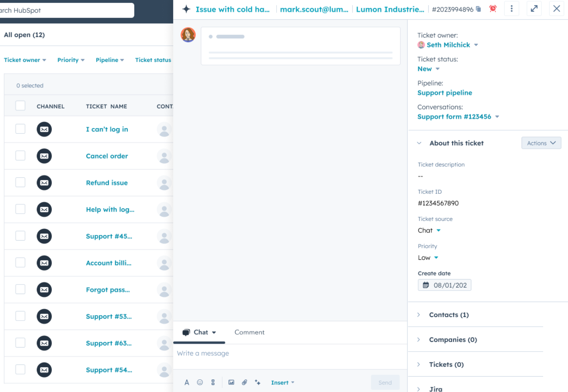Viewport: 568px width, 392px height.
Task: Click the email channel icon for Cancel order
Action: point(44,156)
